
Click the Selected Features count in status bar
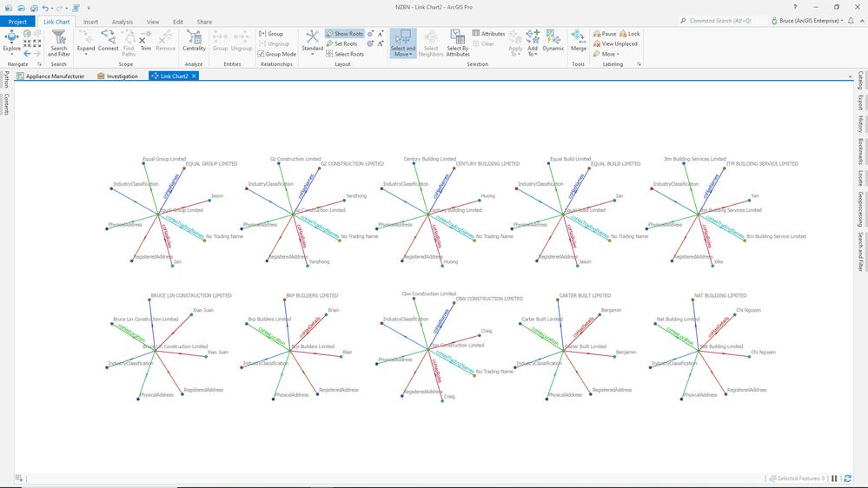797,478
